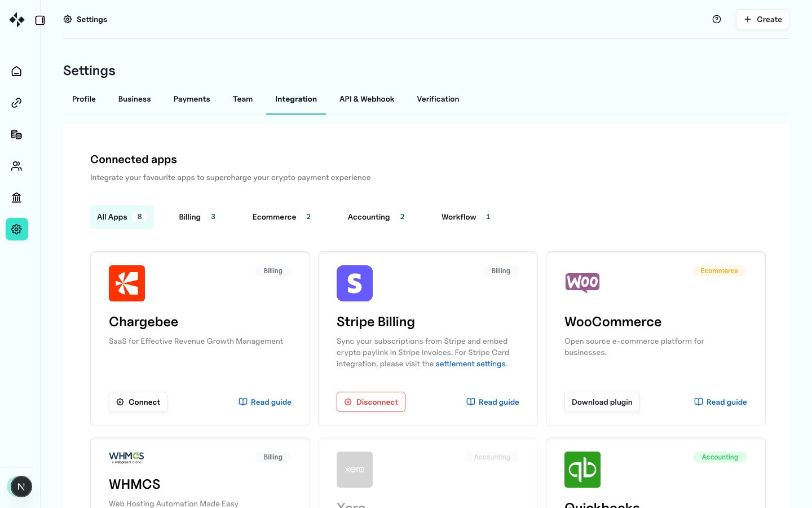Click the Chargebee title

143,322
